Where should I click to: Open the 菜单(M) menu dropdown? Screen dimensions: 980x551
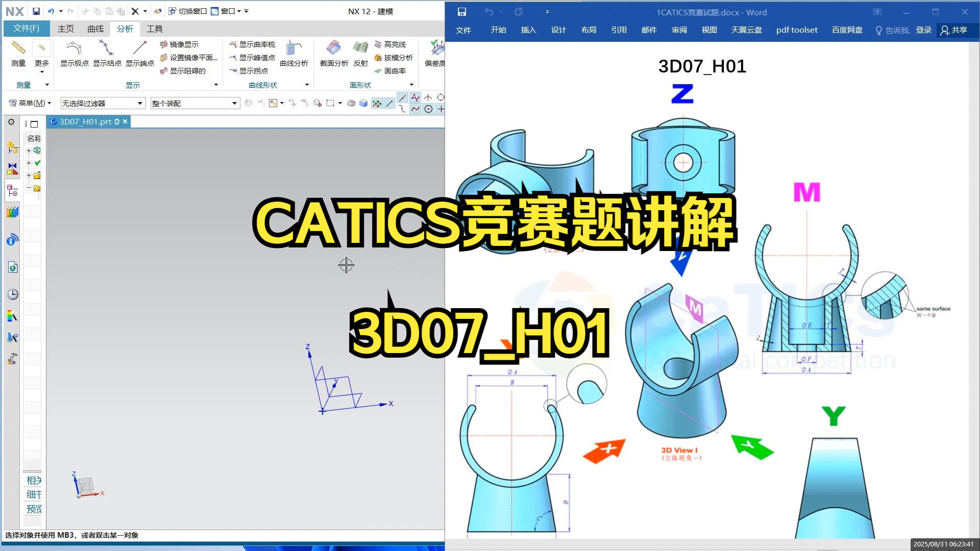coord(31,103)
